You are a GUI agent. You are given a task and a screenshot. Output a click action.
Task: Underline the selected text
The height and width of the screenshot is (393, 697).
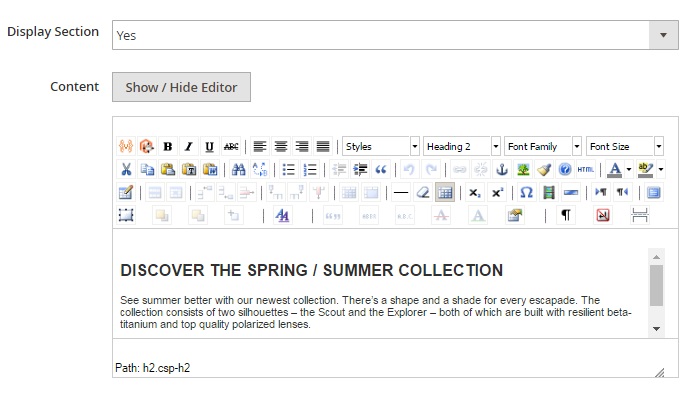point(209,146)
